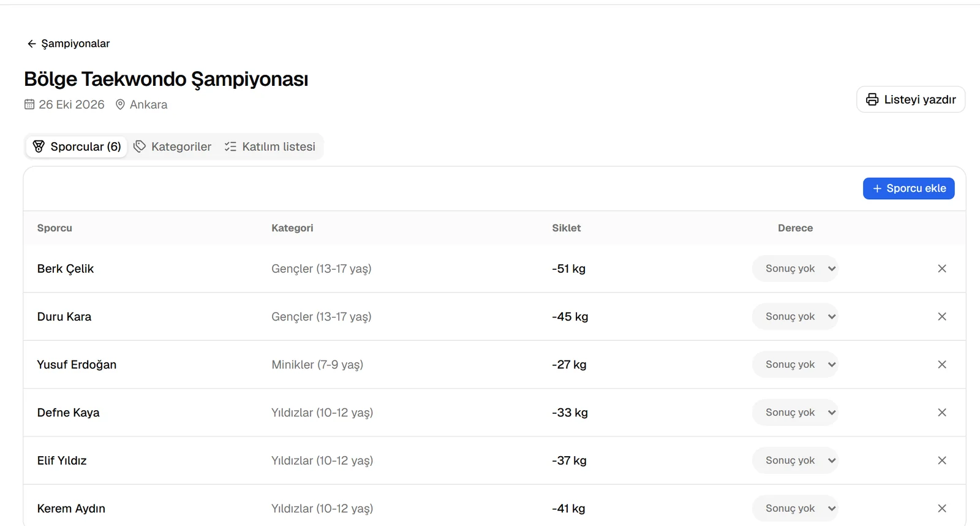Screen dimensions: 980x526
Task: Remove Elif Yıldız with the X icon
Action: coord(942,460)
